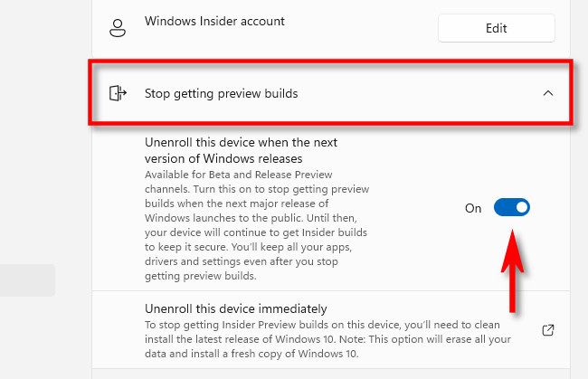The height and width of the screenshot is (379, 588).
Task: Click the Windows Insider account person icon
Action: (x=117, y=27)
